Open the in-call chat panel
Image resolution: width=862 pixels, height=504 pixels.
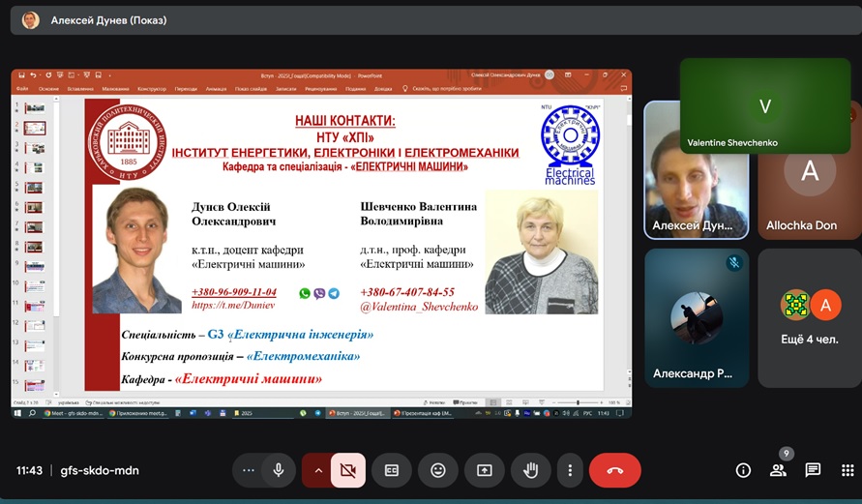[813, 470]
